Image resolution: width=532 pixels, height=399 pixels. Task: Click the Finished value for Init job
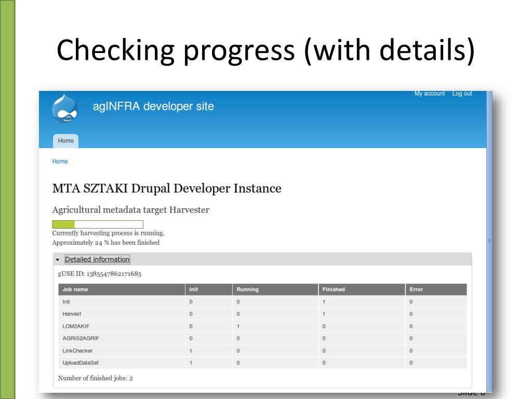click(324, 302)
